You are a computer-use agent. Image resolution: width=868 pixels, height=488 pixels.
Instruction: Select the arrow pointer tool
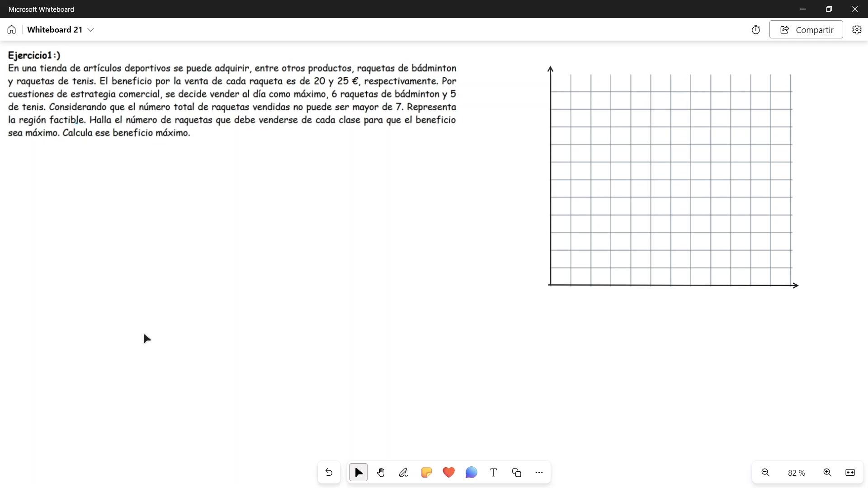[359, 473]
